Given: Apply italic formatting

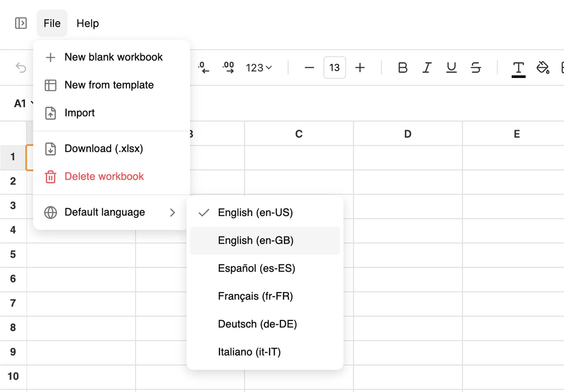Looking at the screenshot, I should pos(427,68).
